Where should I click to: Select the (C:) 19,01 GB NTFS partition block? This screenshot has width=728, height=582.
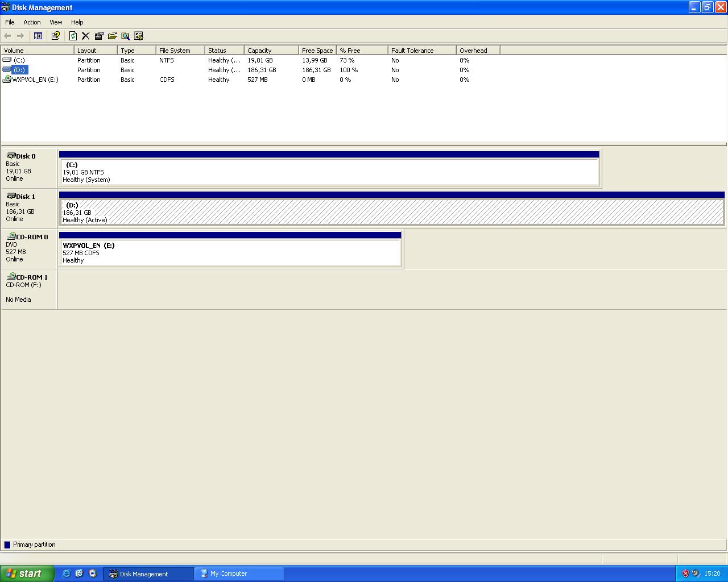(x=329, y=168)
